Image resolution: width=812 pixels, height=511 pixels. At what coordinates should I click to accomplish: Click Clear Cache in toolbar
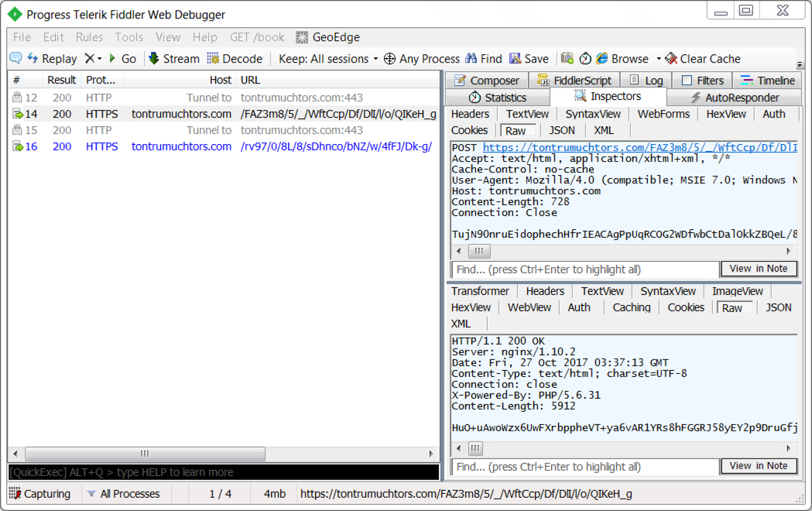[703, 59]
